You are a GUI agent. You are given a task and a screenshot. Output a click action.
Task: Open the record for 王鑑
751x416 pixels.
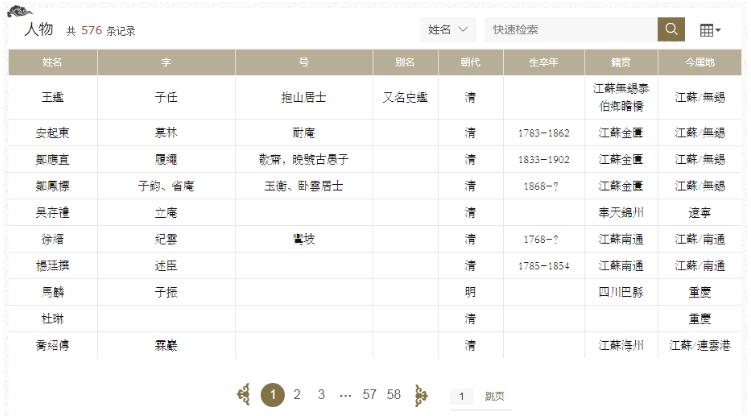point(53,97)
